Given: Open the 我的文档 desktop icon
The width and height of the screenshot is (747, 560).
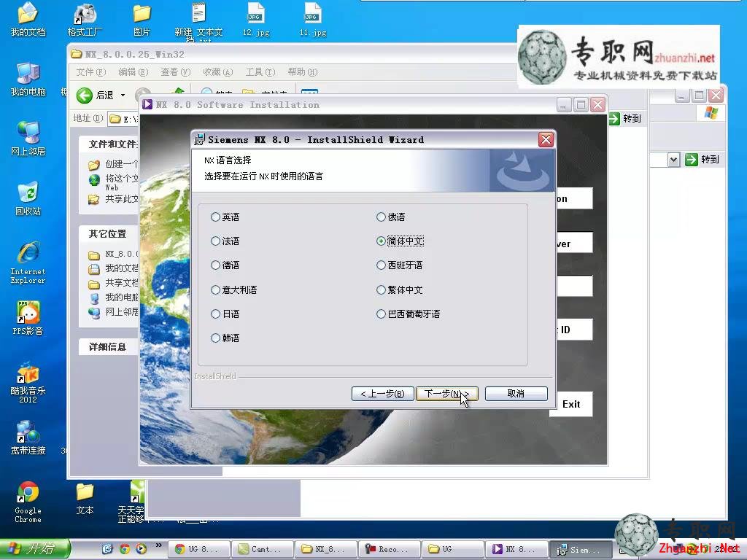Looking at the screenshot, I should click(x=28, y=20).
